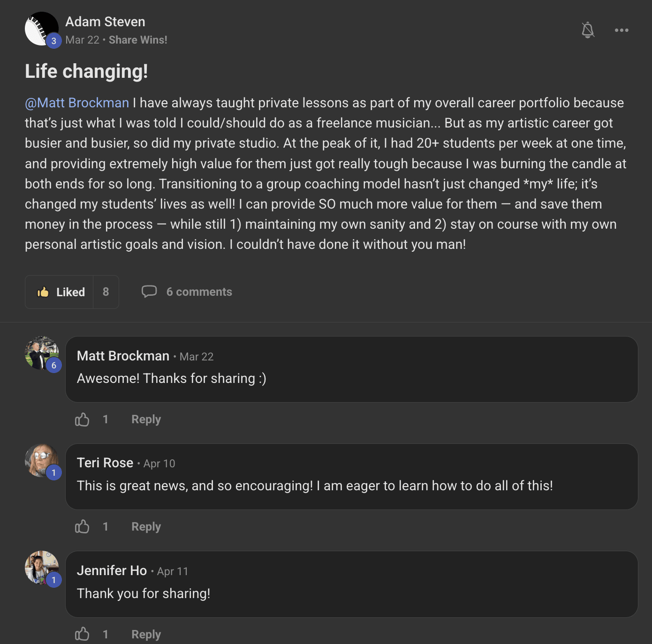This screenshot has height=644, width=652.
Task: Open the 6 comments link
Action: coord(199,292)
